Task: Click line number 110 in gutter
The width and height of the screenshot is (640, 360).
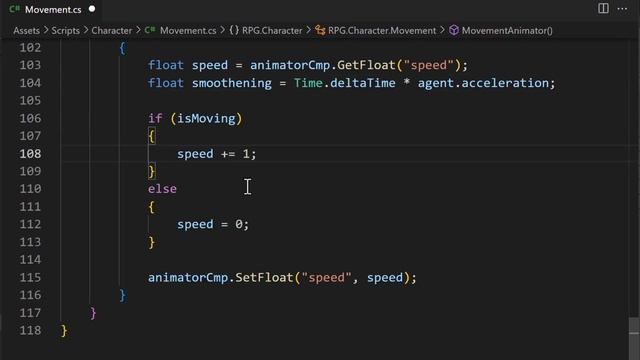Action: click(x=30, y=189)
